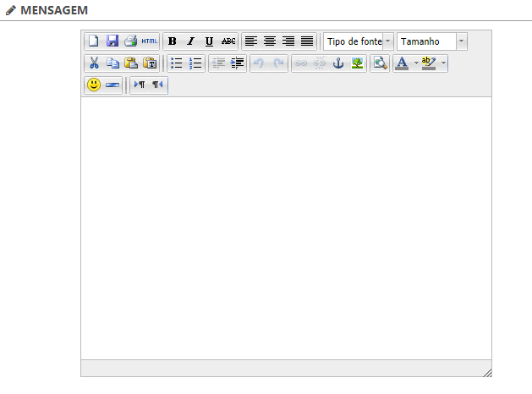Click the editor resize handle corner

click(x=487, y=373)
